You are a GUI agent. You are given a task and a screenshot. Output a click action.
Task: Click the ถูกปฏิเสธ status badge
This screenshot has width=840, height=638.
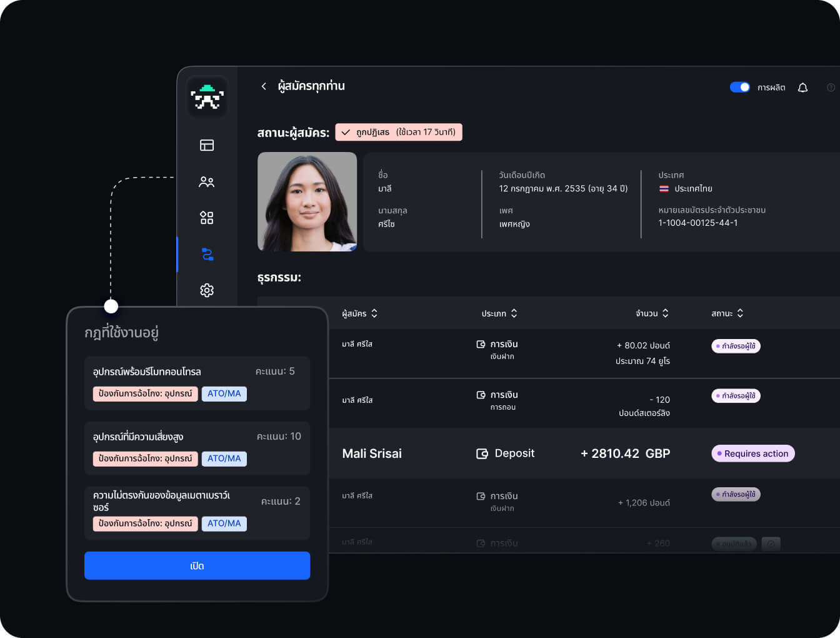[398, 132]
